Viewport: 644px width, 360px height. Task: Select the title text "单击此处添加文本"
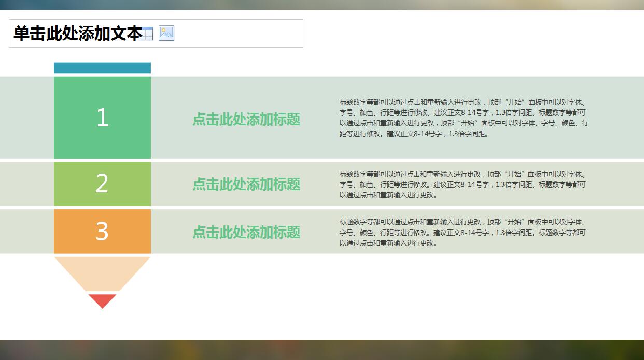click(78, 32)
